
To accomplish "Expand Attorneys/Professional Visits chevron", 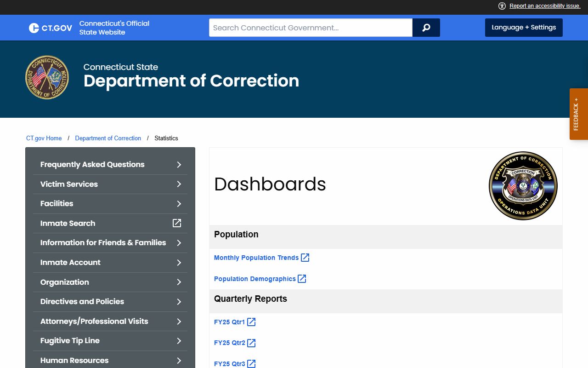I will pyautogui.click(x=179, y=322).
